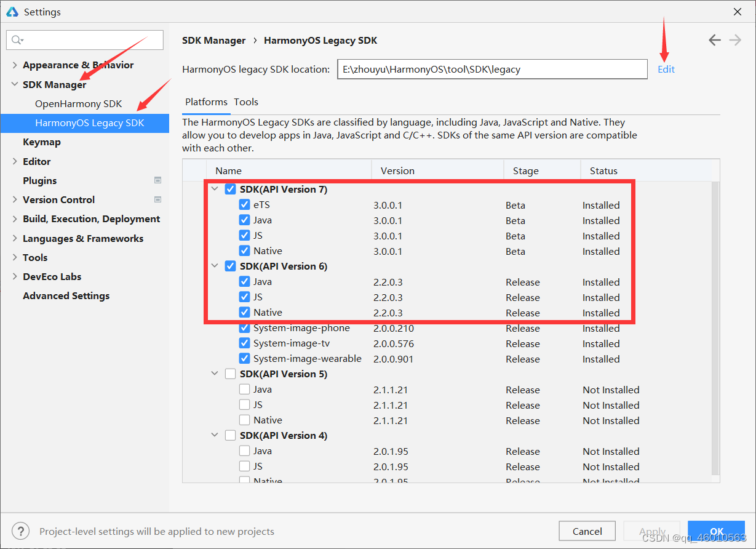756x549 pixels.
Task: Toggle SDK(API Version 6) checkbox
Action: point(231,266)
